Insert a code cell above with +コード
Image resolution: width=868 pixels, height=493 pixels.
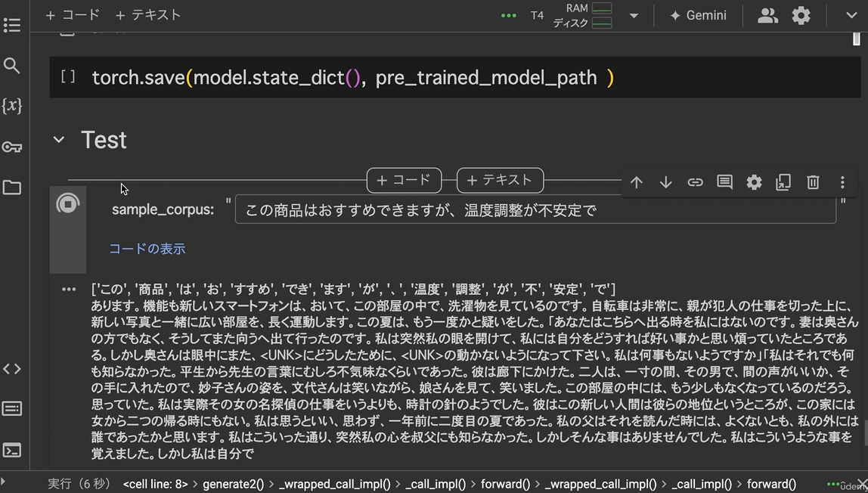(x=404, y=180)
